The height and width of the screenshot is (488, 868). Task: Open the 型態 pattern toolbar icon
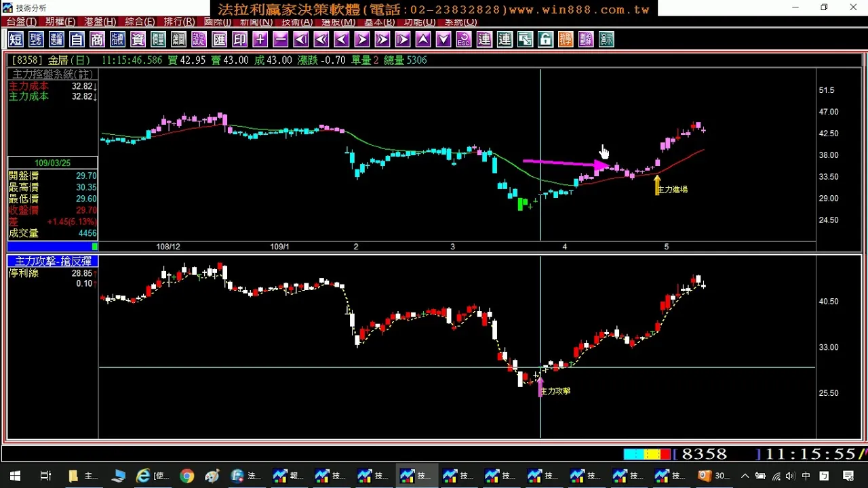point(36,39)
